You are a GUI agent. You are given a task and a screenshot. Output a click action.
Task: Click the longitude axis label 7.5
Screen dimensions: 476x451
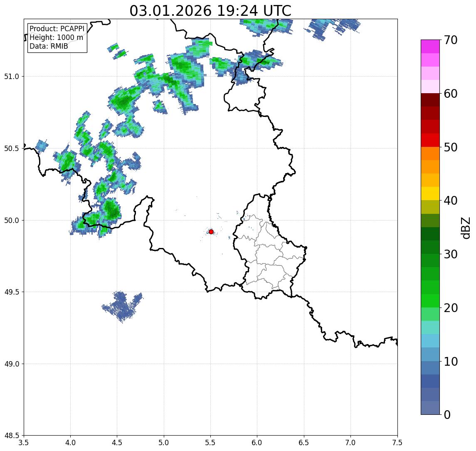click(397, 443)
